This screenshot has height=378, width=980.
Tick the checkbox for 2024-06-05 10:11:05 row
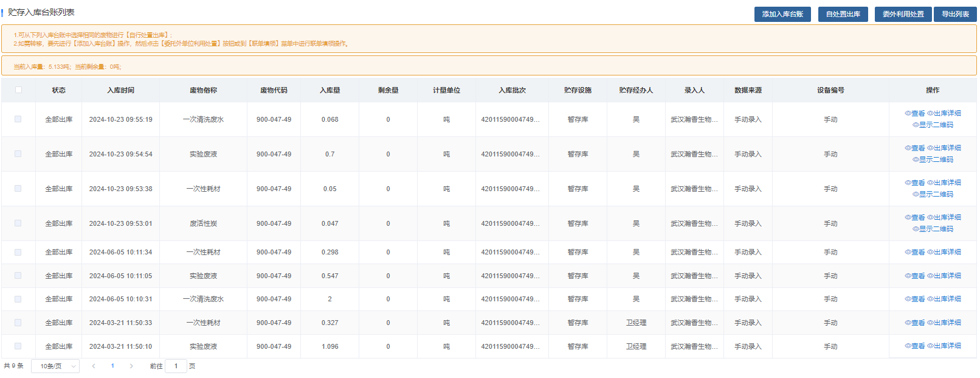[18, 276]
